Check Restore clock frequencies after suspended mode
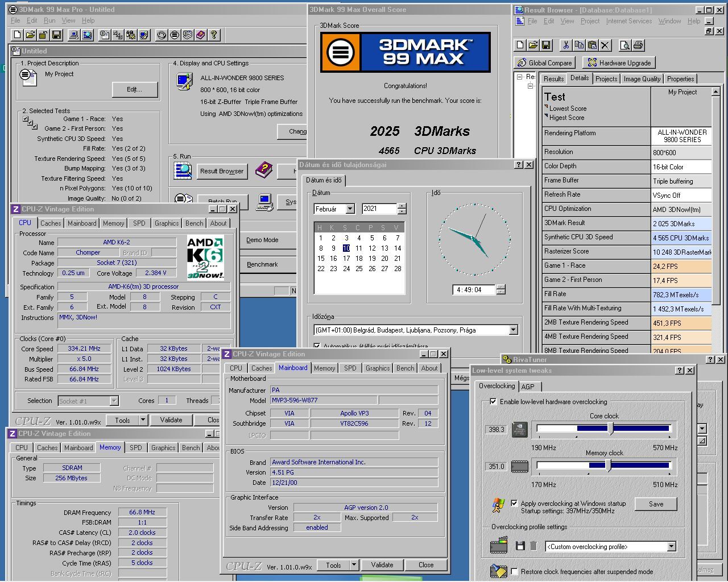 (514, 571)
